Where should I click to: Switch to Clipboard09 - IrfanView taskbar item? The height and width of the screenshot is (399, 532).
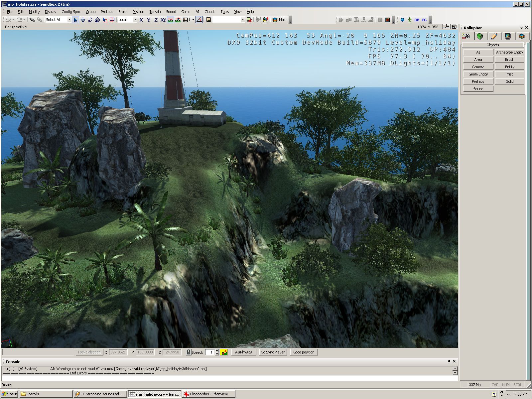[208, 394]
